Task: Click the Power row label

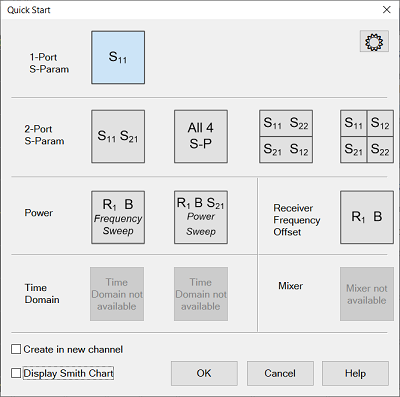Action: [39, 213]
